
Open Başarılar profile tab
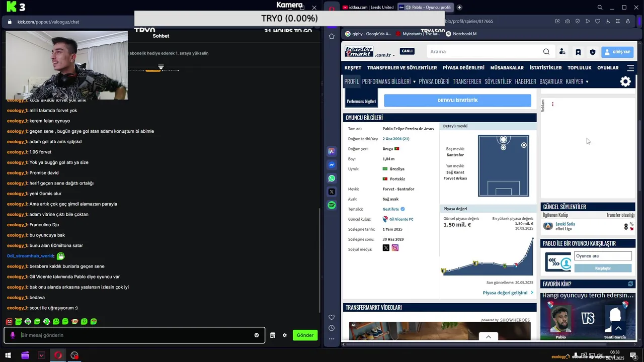(551, 81)
